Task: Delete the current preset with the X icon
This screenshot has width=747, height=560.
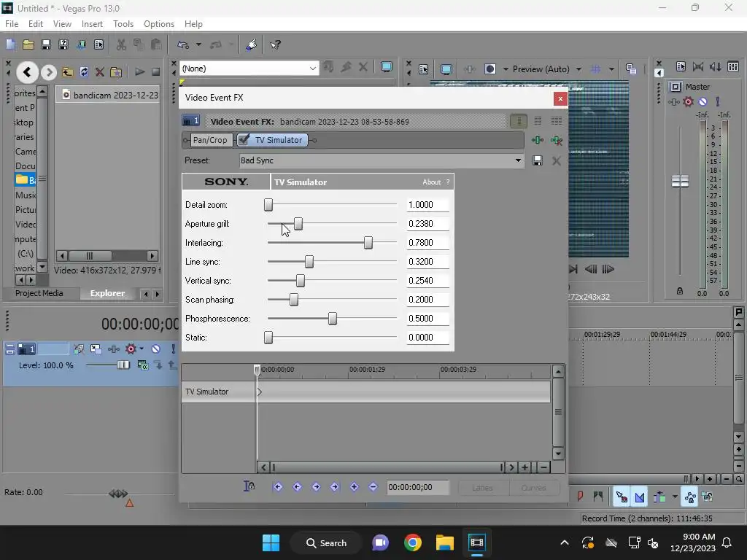Action: tap(556, 160)
